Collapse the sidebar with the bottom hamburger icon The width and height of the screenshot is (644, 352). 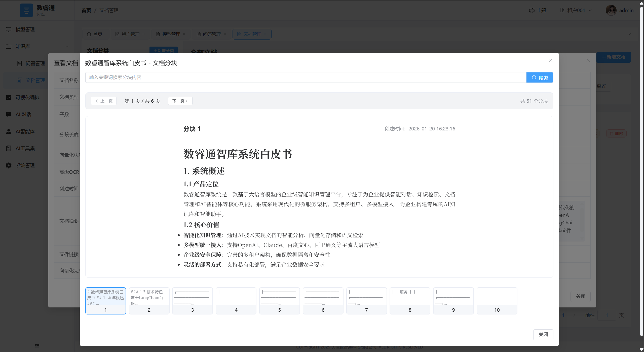(x=37, y=345)
